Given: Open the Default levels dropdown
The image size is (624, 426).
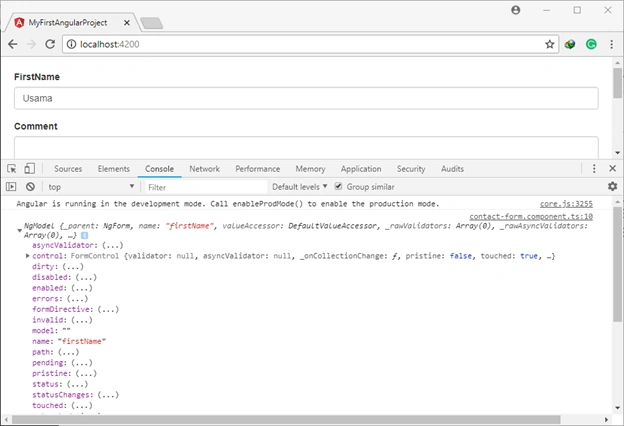Looking at the screenshot, I should [x=300, y=187].
